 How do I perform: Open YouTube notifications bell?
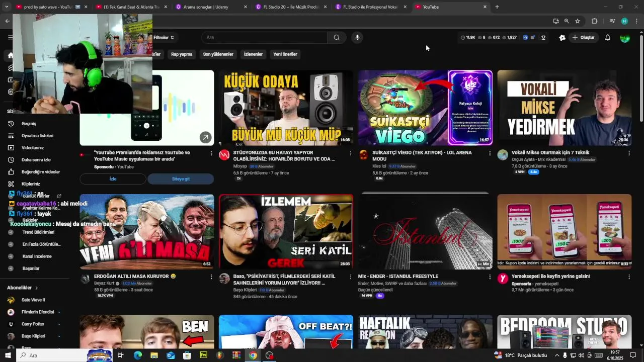pos(607,38)
